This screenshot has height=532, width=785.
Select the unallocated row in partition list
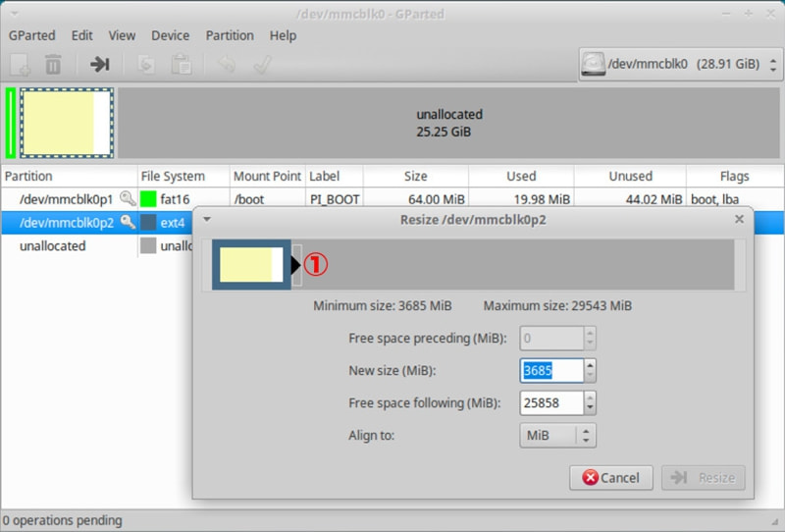click(97, 245)
